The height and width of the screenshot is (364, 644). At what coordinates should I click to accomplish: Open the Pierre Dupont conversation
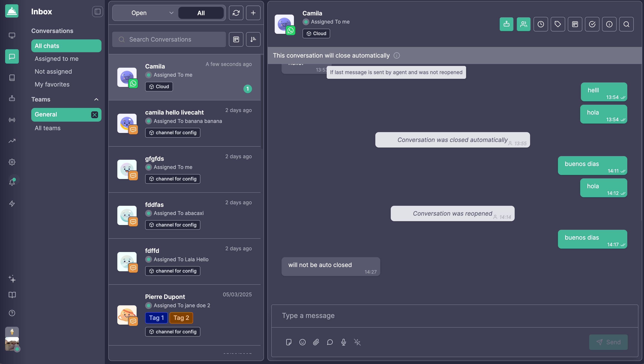185,315
